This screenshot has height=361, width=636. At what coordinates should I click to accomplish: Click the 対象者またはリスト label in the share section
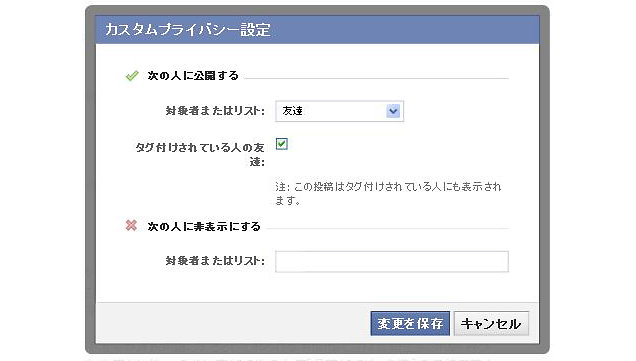click(215, 111)
